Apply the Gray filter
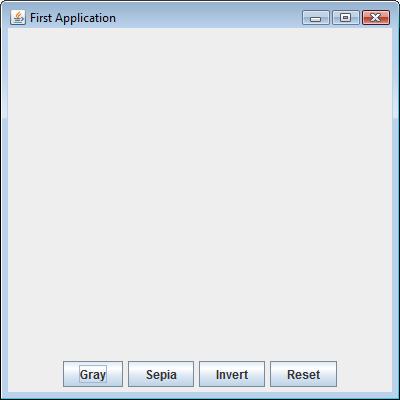This screenshot has height=400, width=400. [x=93, y=374]
